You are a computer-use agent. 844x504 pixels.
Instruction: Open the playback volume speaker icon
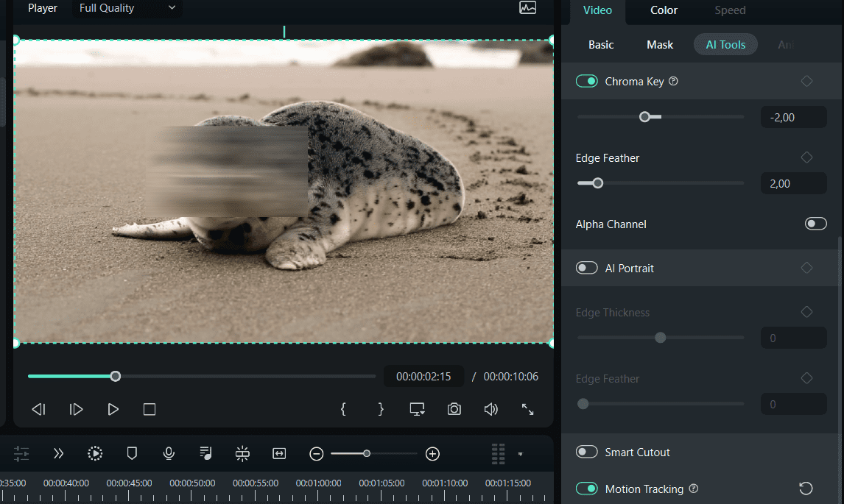point(491,409)
